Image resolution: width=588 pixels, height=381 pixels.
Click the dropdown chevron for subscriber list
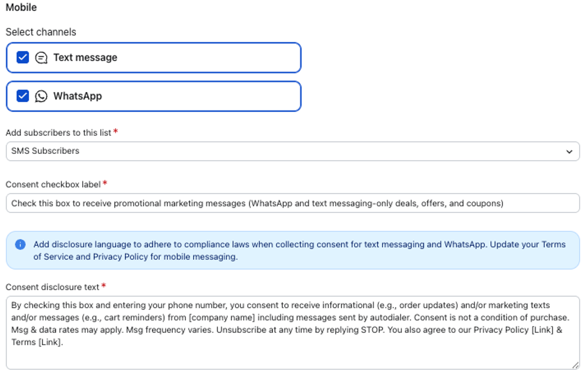click(x=569, y=151)
